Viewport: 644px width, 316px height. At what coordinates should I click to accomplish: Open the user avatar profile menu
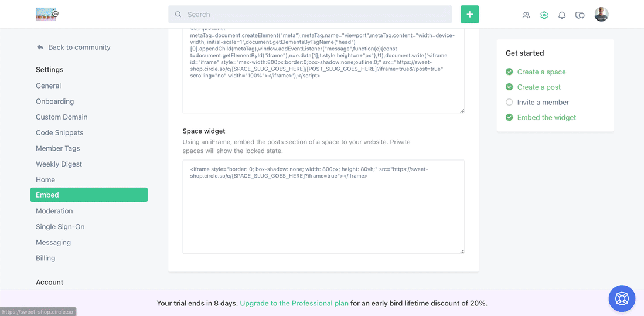coord(601,15)
